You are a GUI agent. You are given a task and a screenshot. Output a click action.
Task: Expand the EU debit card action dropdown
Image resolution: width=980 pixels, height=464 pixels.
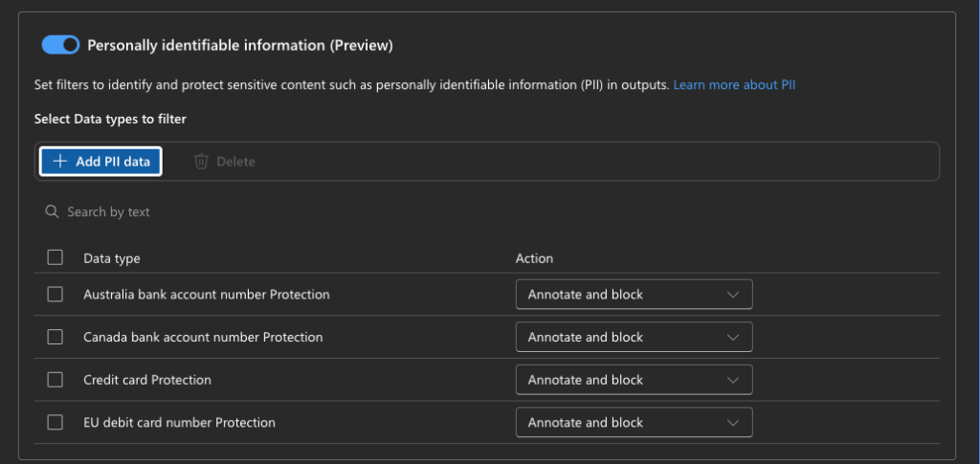pyautogui.click(x=634, y=422)
